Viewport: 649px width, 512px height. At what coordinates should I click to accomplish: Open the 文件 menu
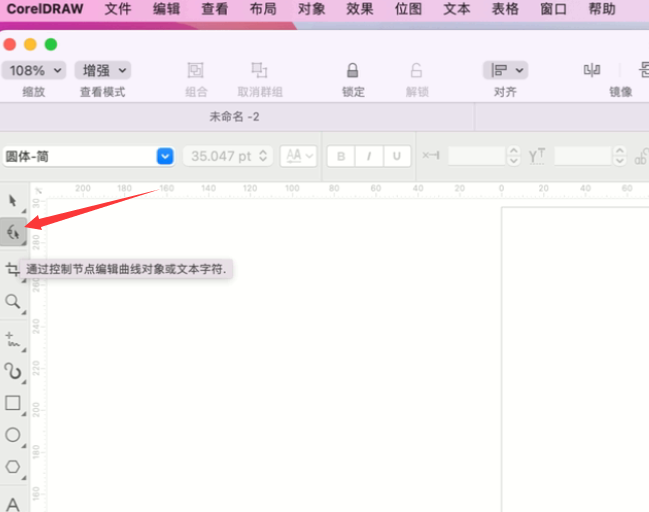point(118,9)
